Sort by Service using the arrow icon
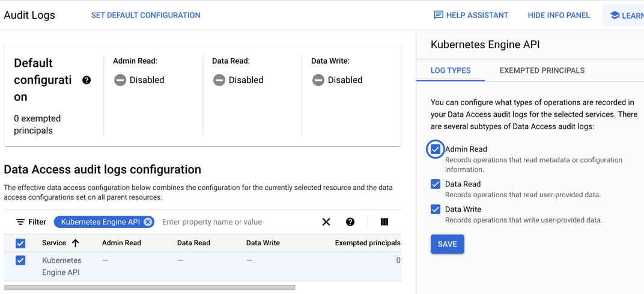This screenshot has width=644, height=294. [75, 243]
